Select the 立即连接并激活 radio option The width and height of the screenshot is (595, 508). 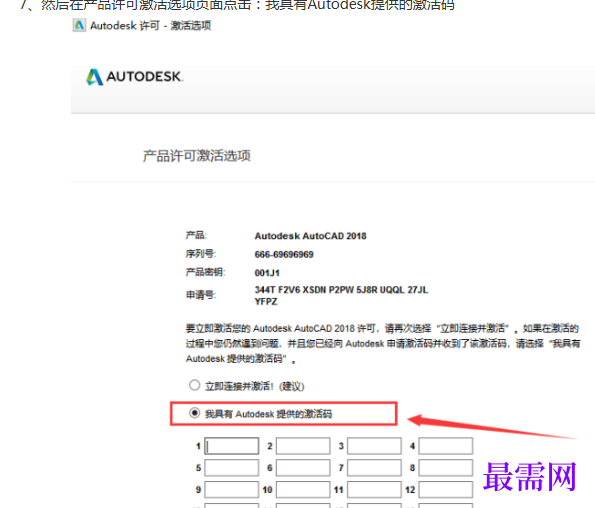195,385
